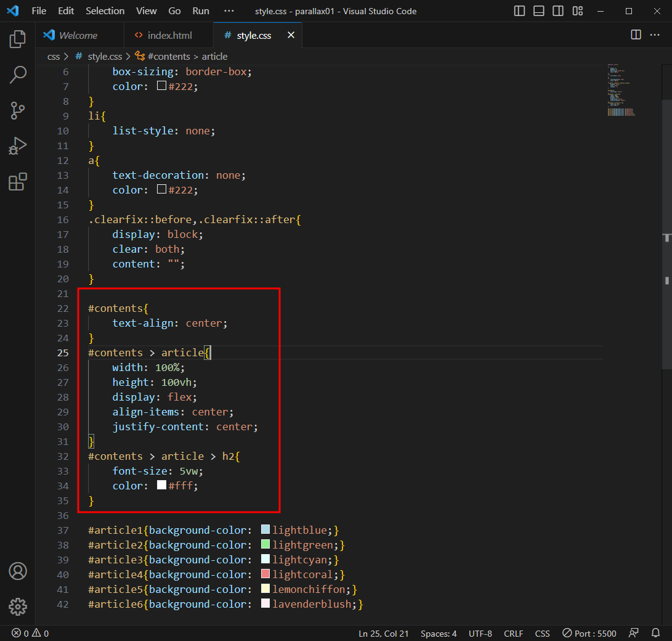This screenshot has height=641, width=672.
Task: Click the minimap code overview
Action: 621,90
